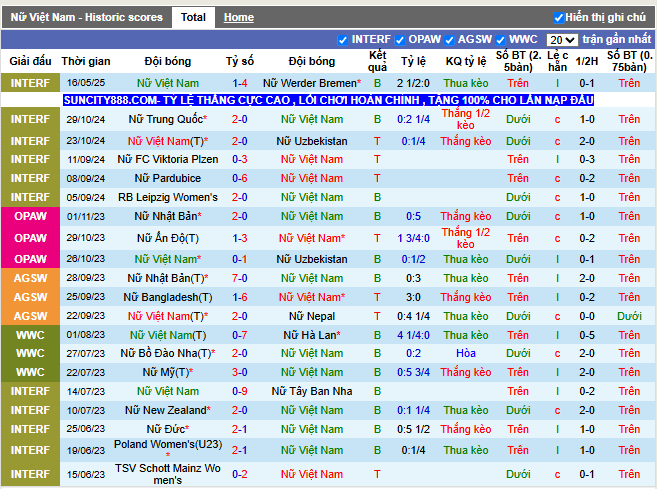Open the 20 recent matches dropdown

tap(562, 40)
